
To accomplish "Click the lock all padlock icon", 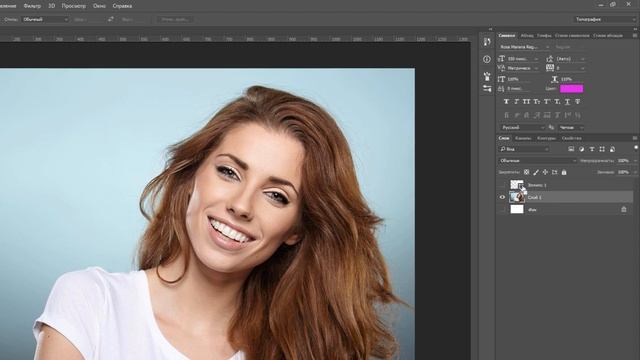I will (564, 172).
